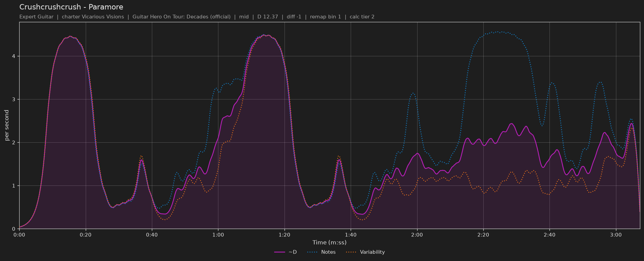Click "Guitar Hero On Tour: Decades (official)" text

(x=182, y=17)
